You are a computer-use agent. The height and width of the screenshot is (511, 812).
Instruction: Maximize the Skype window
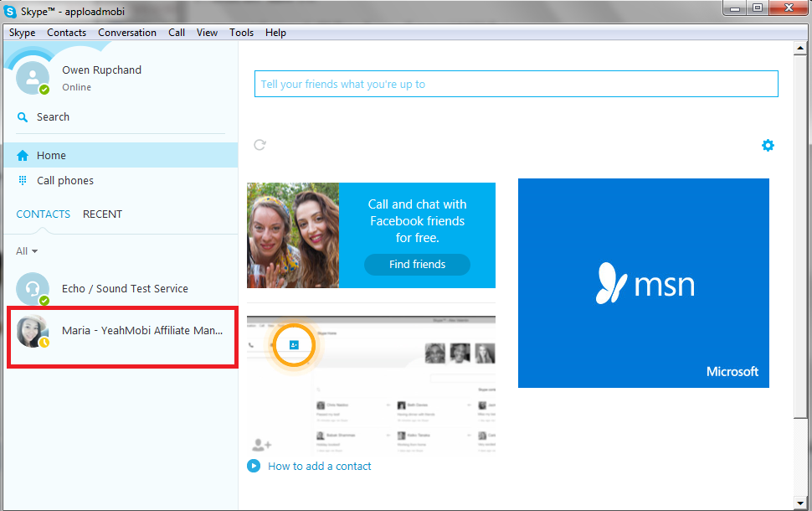click(x=758, y=8)
